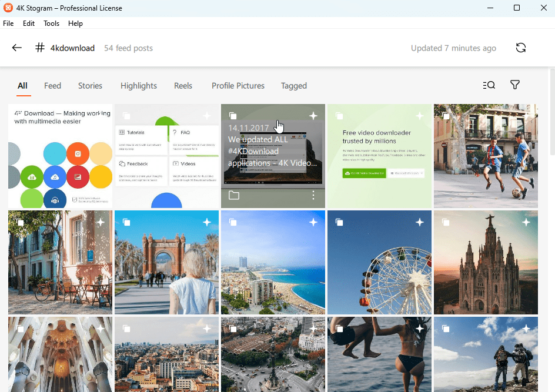Screen dimensions: 555x392
Task: Click the multi-photo icon on the street cafe photo
Action: (x=20, y=222)
